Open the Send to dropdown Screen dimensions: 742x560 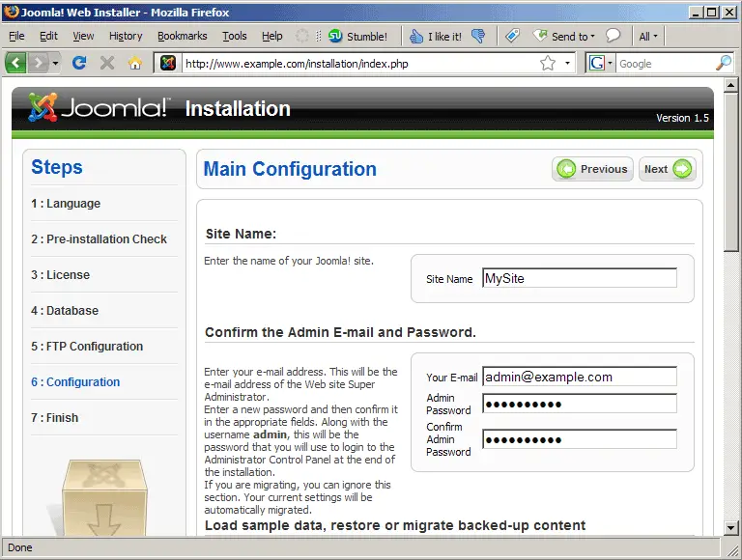[x=563, y=37]
